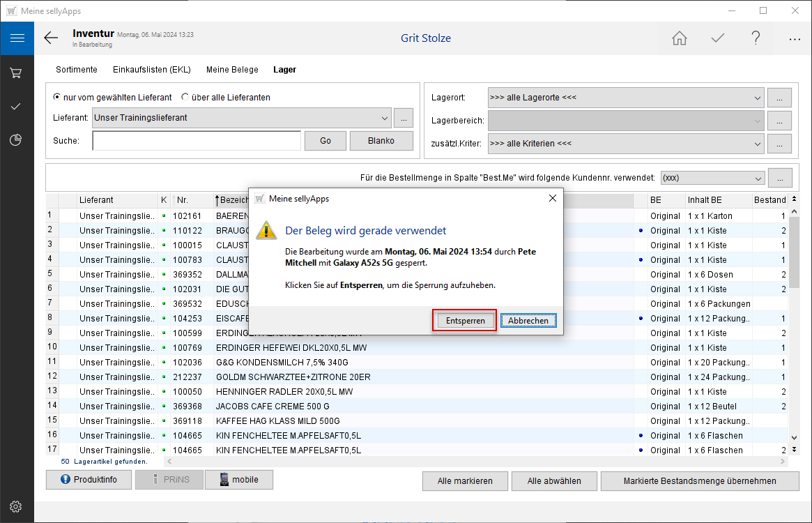Open Einkaufslisten (EKL) tab
The image size is (812, 523).
[x=152, y=70]
